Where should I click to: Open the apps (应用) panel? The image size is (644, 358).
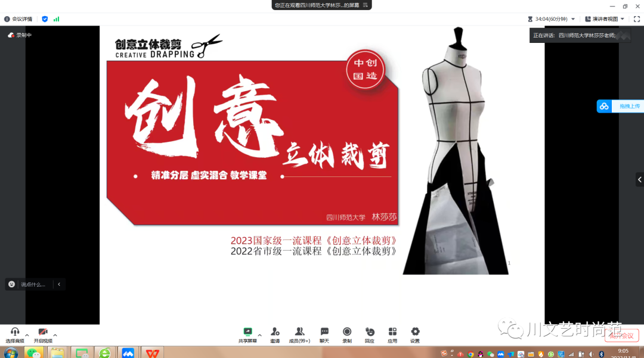click(x=392, y=334)
